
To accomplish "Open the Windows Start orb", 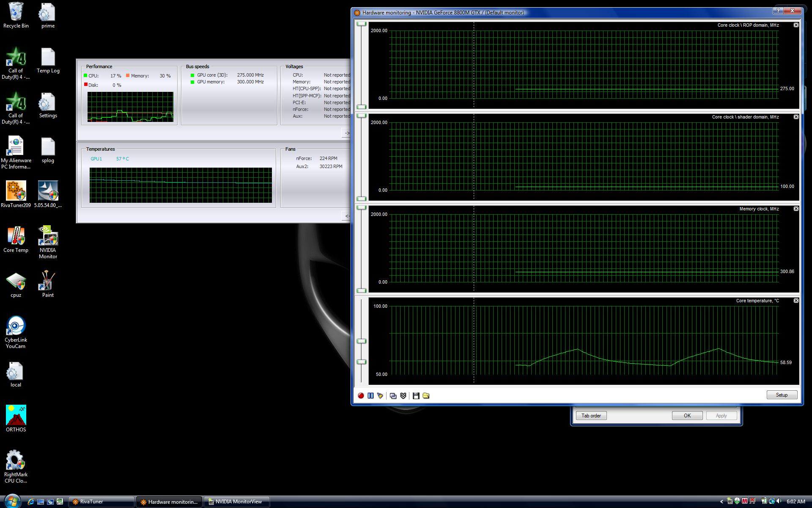I will tap(12, 501).
